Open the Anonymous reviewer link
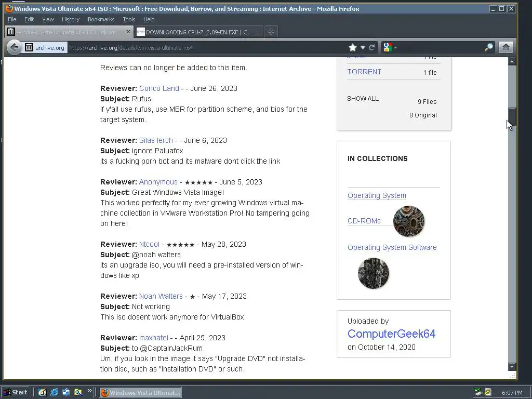532x399 pixels. point(158,182)
